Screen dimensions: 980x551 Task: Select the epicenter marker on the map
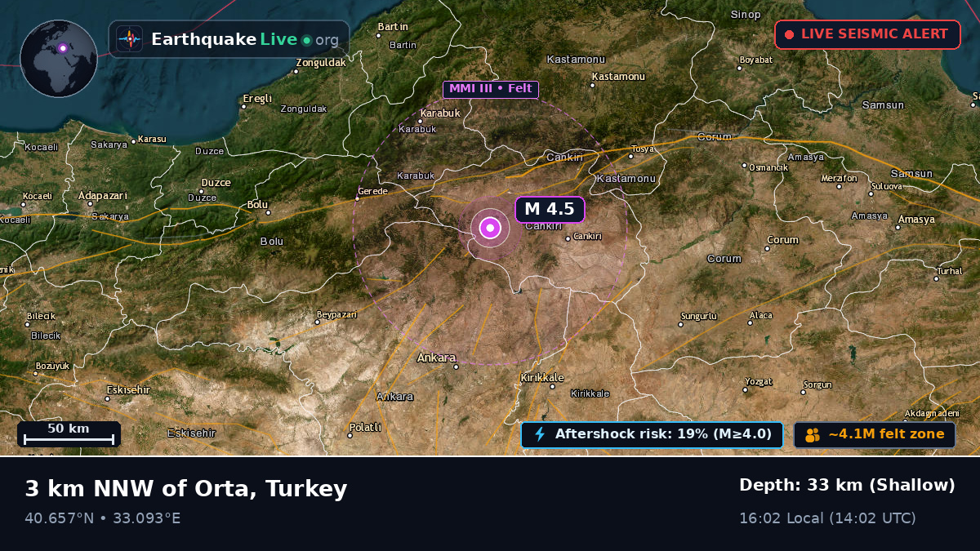click(x=490, y=229)
